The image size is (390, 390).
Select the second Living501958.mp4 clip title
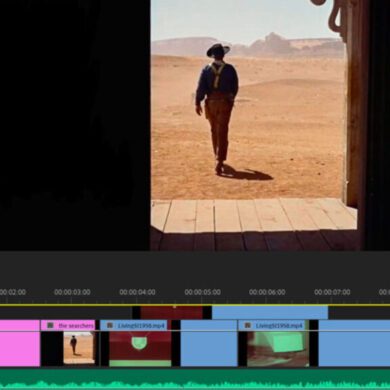279,326
